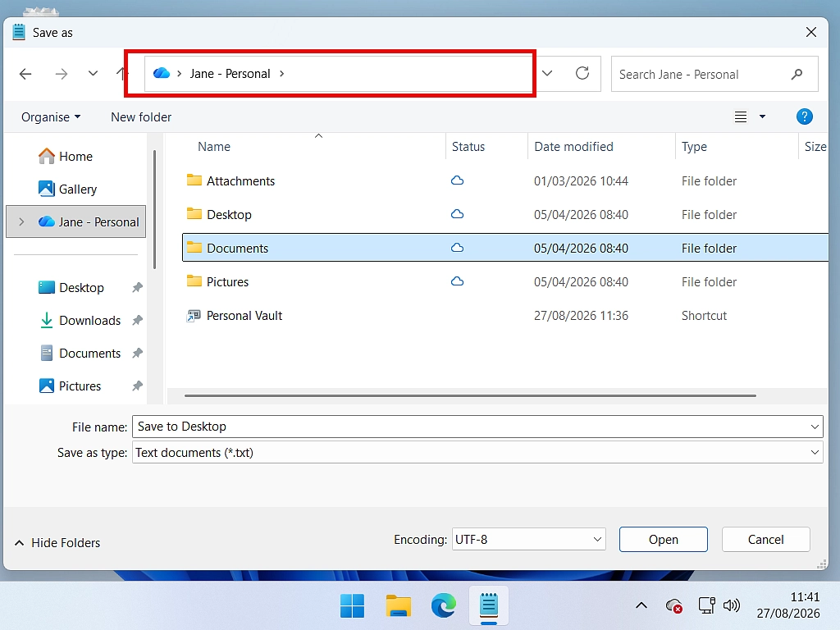Open the Windows Start menu
840x630 pixels.
352,606
